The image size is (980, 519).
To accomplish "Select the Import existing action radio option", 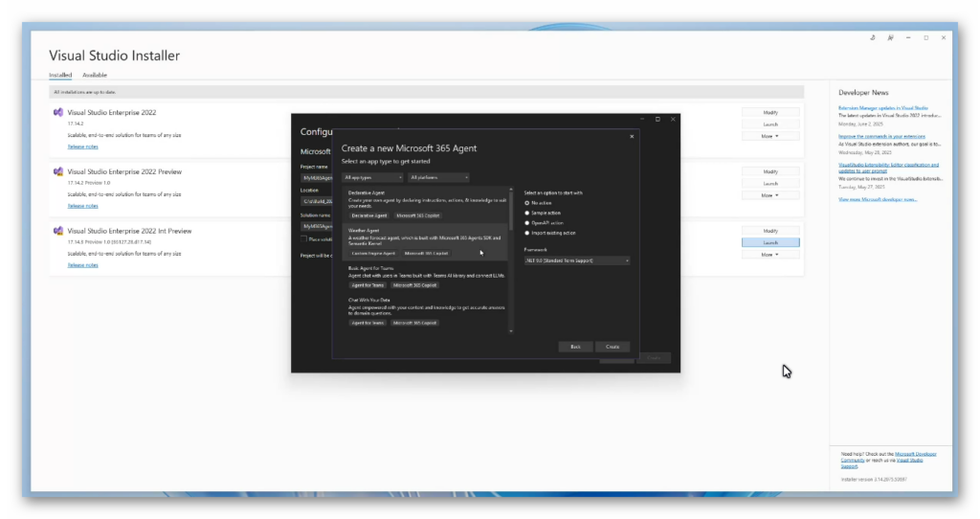I will 527,234.
